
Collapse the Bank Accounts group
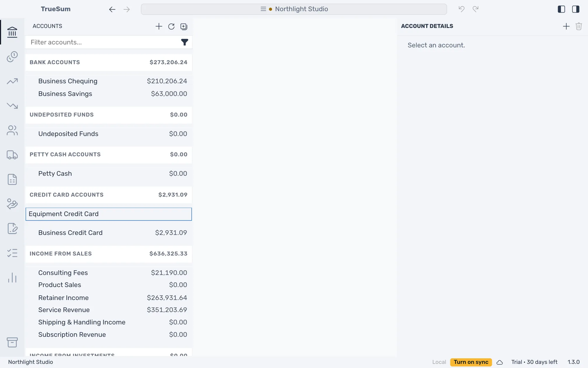click(108, 62)
